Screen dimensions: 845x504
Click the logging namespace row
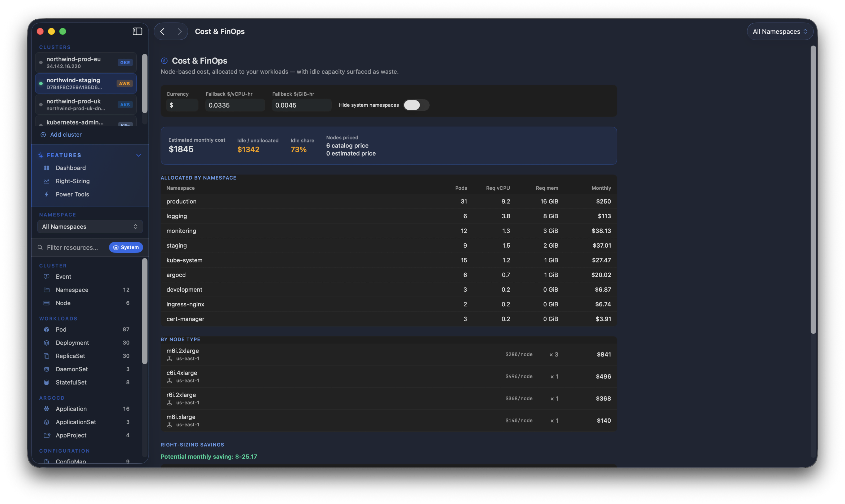pyautogui.click(x=389, y=216)
